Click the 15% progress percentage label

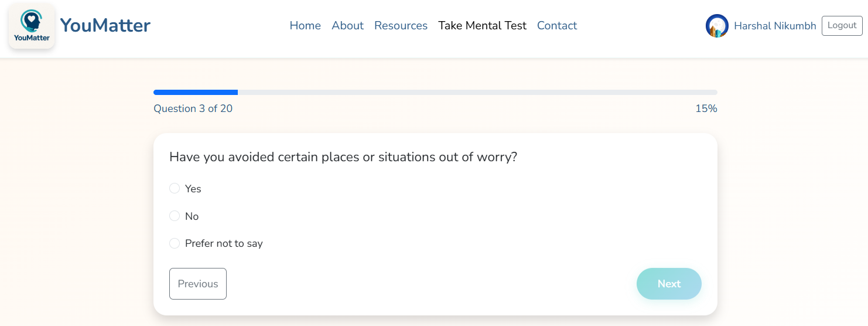[x=706, y=108]
